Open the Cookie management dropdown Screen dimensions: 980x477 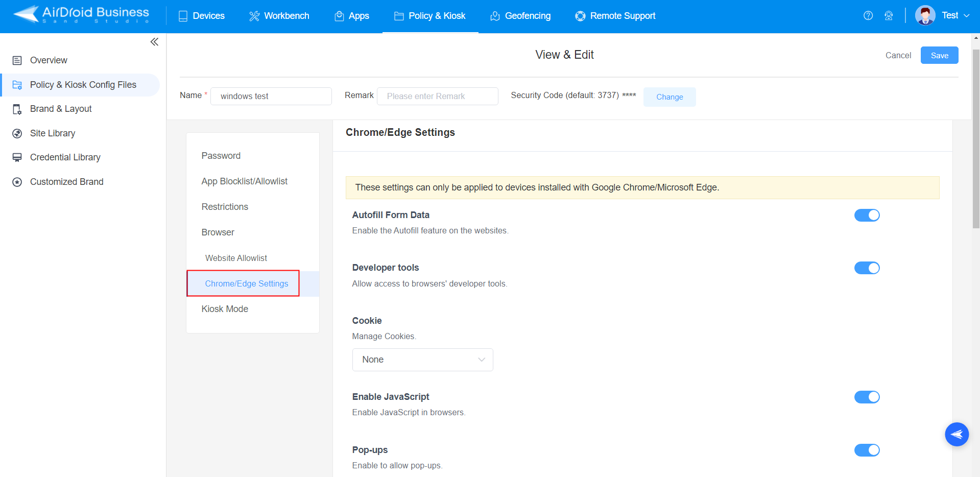[x=422, y=360]
